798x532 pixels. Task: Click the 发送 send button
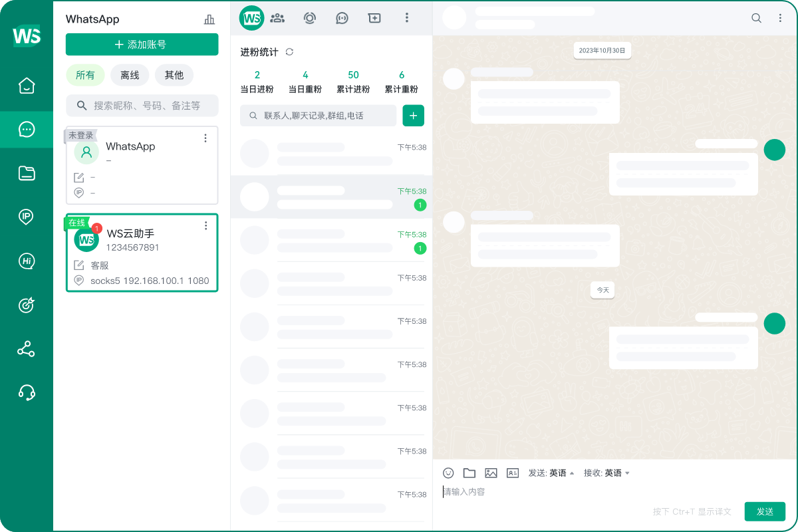coord(765,511)
